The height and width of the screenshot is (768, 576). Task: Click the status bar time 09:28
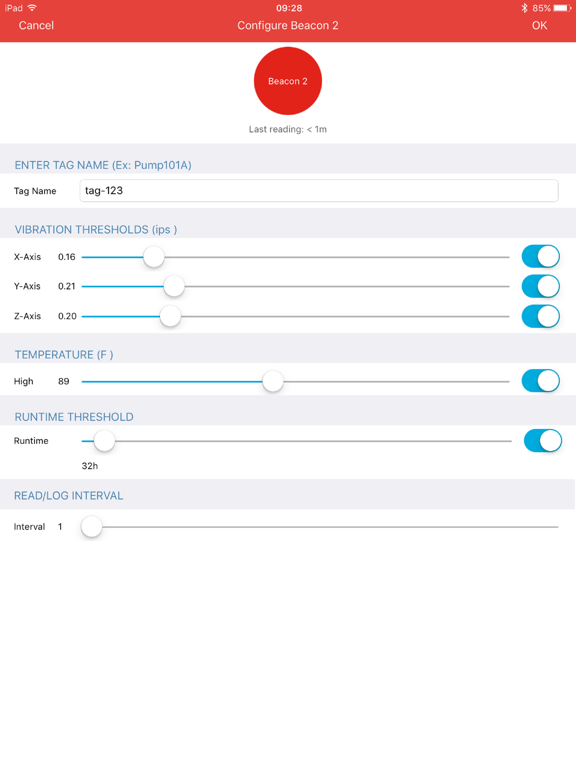(x=289, y=8)
